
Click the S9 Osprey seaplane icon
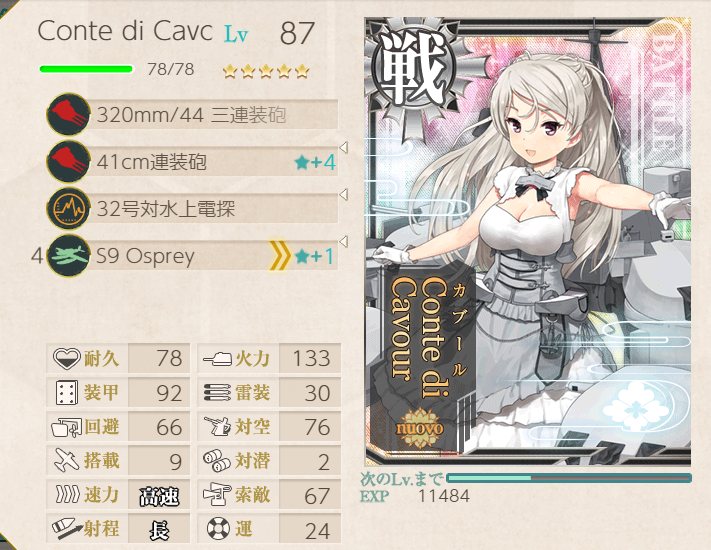pos(68,256)
